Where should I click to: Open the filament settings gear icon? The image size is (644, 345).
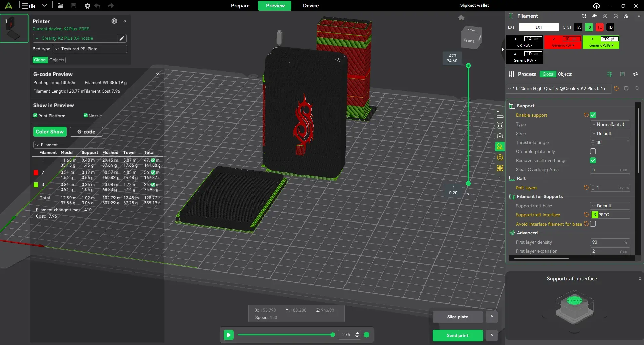pos(626,16)
